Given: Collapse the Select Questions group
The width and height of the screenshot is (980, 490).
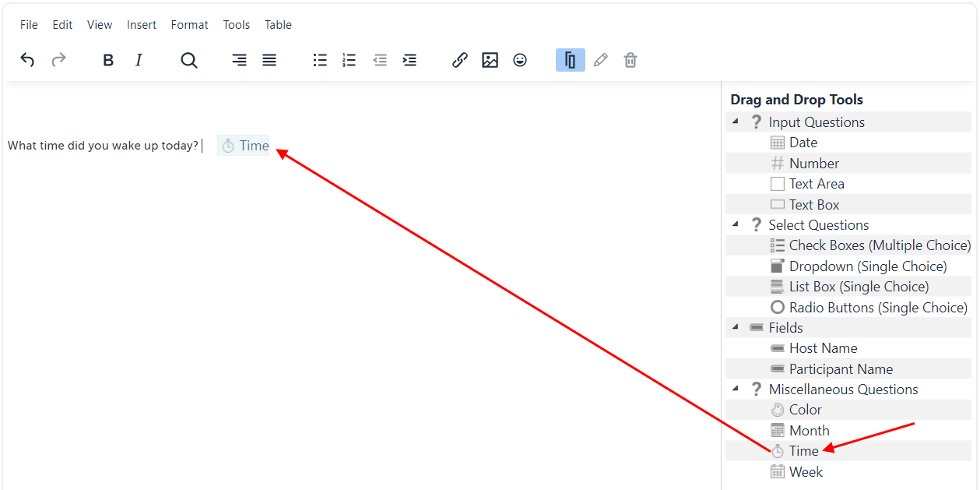Looking at the screenshot, I should [x=735, y=224].
